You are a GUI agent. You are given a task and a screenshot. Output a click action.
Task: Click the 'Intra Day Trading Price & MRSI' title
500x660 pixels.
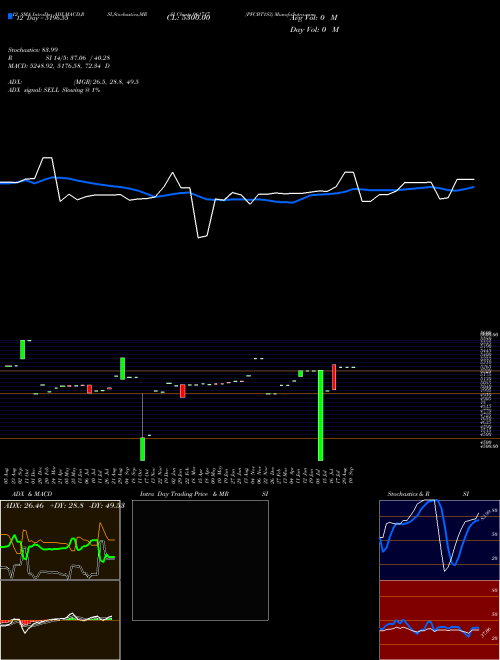[204, 494]
